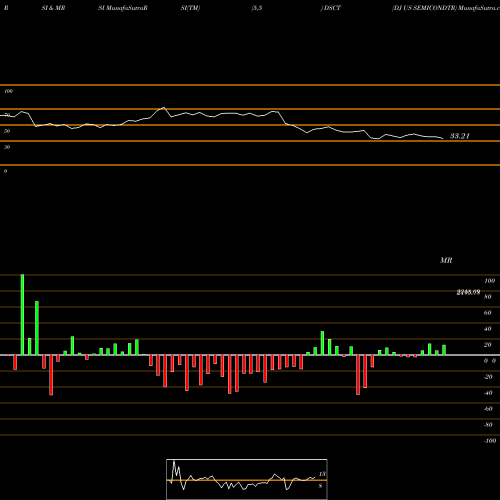Click the '8' label in mini chart

click(x=320, y=486)
